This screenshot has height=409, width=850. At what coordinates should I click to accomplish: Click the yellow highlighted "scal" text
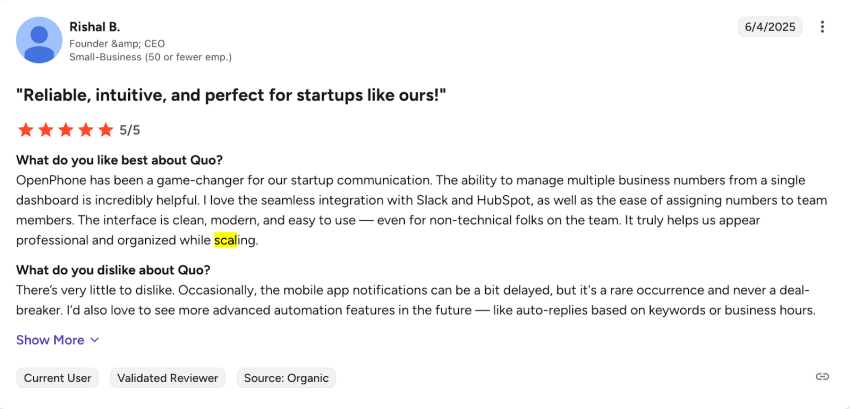225,240
